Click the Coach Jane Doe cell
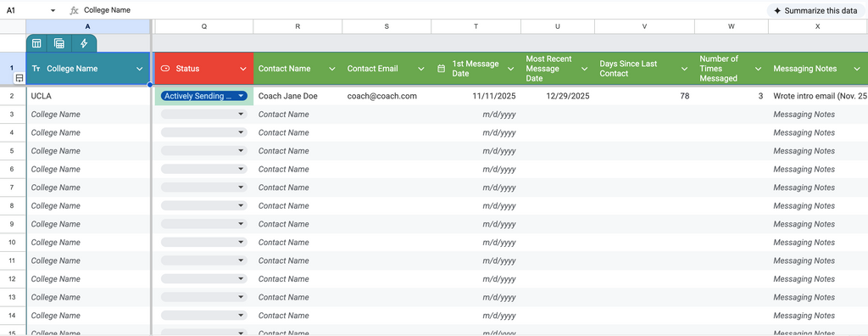868x336 pixels. pos(298,96)
